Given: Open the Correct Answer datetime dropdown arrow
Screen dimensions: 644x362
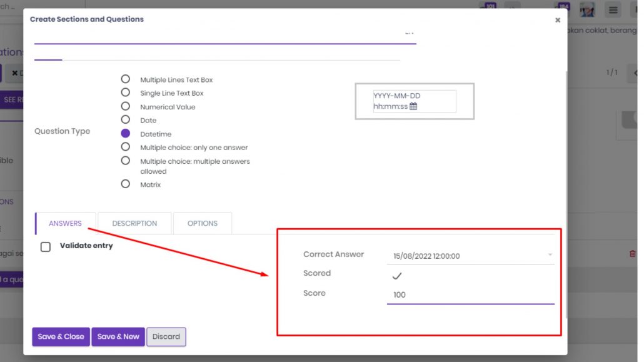Looking at the screenshot, I should pos(550,254).
